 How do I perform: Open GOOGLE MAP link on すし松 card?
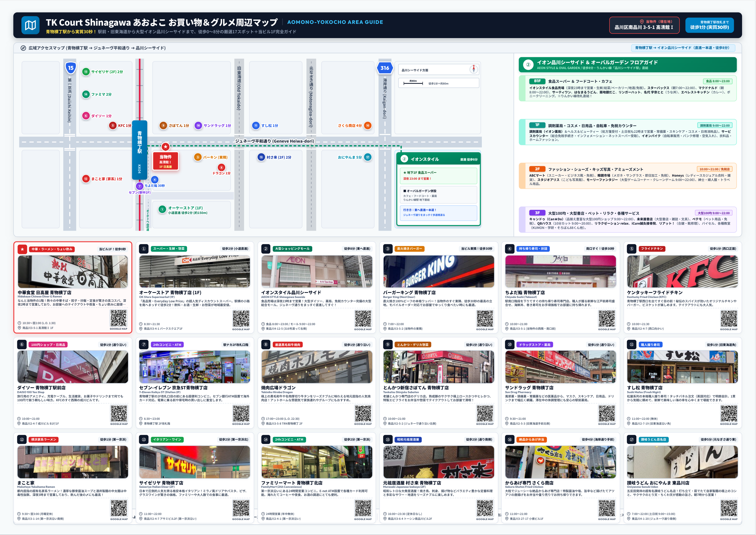tap(729, 424)
